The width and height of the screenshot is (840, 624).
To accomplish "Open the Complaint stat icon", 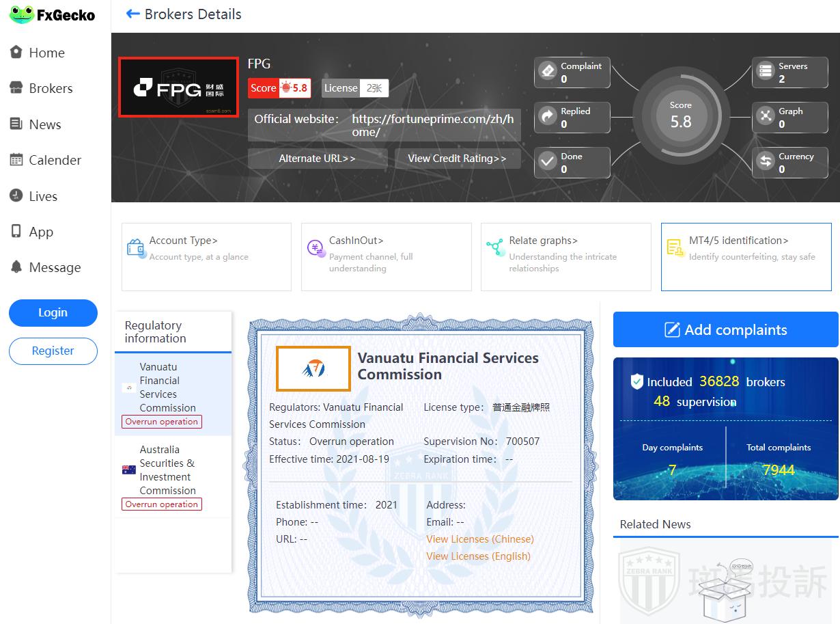I will click(x=548, y=72).
